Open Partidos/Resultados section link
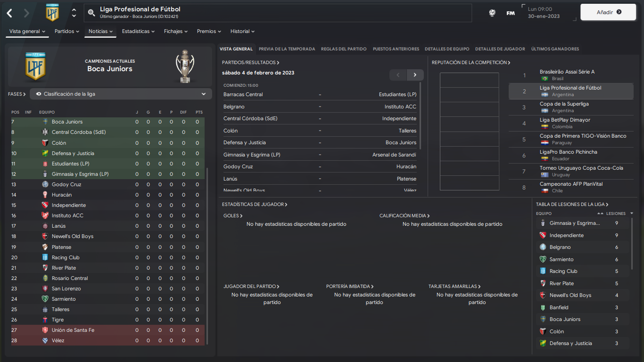 (251, 62)
